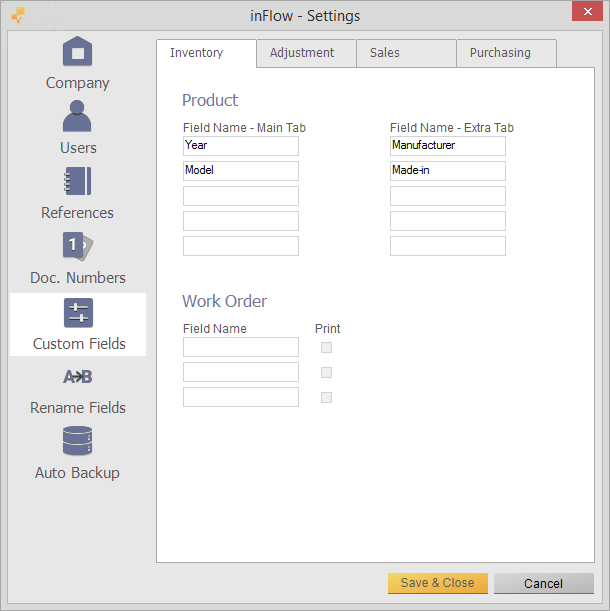
Task: Click fifth empty Extra Tab field input
Action: coord(448,246)
